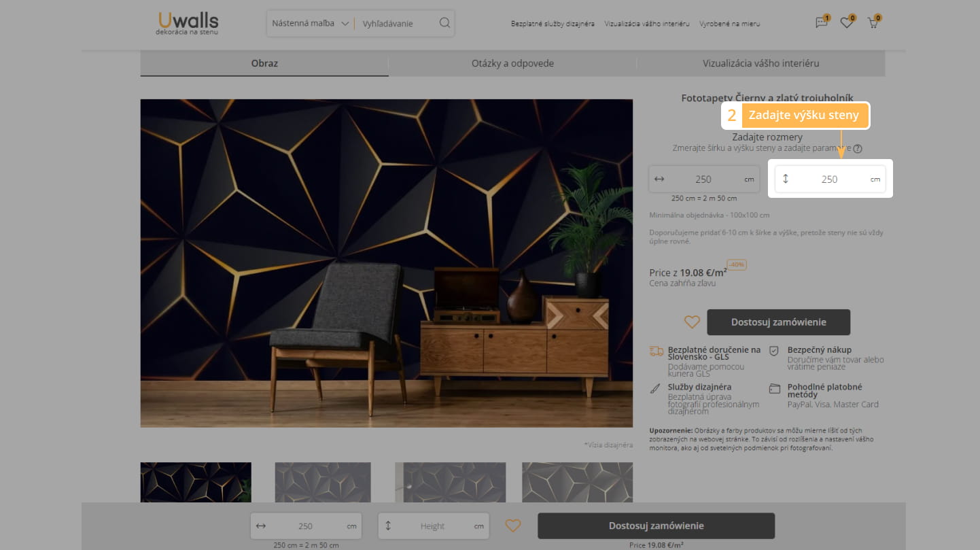Open the shopping cart icon
The image size is (980, 550).
point(873,23)
